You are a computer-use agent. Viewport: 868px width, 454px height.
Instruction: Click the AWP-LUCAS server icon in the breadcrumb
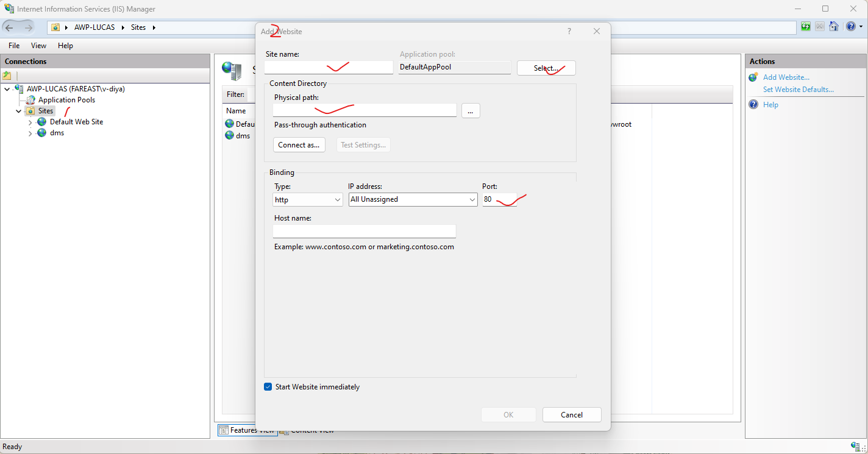55,27
